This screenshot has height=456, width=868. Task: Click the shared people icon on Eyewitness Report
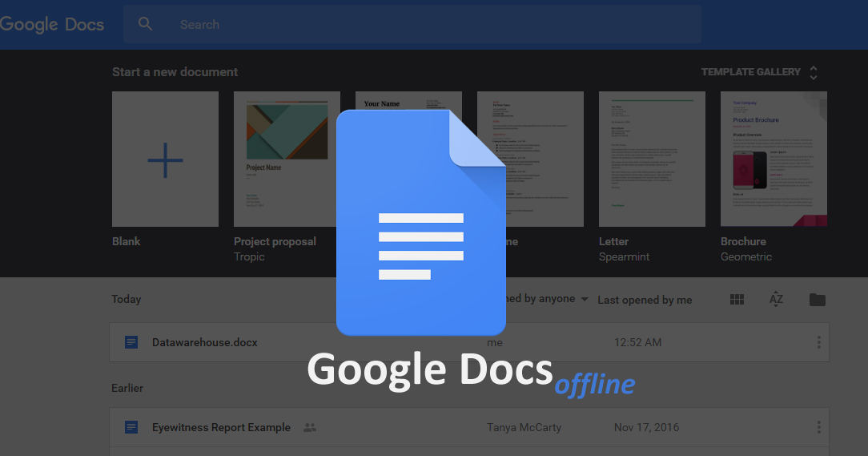[x=310, y=428]
